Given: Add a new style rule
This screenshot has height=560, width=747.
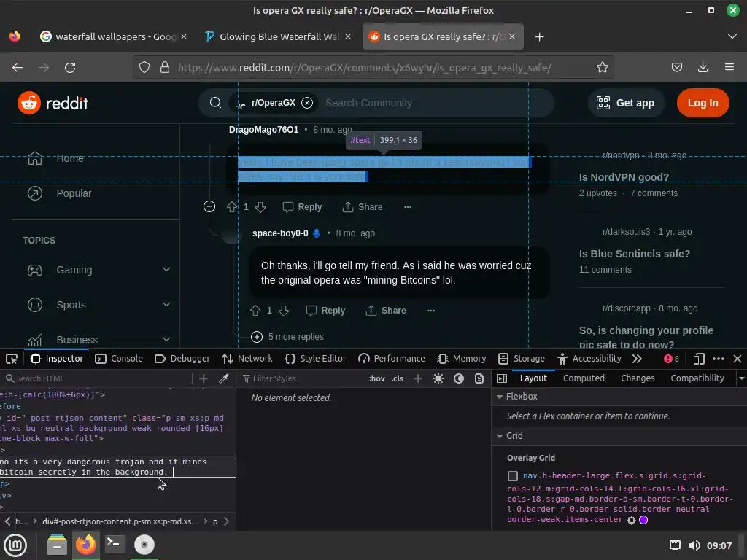Looking at the screenshot, I should (418, 378).
